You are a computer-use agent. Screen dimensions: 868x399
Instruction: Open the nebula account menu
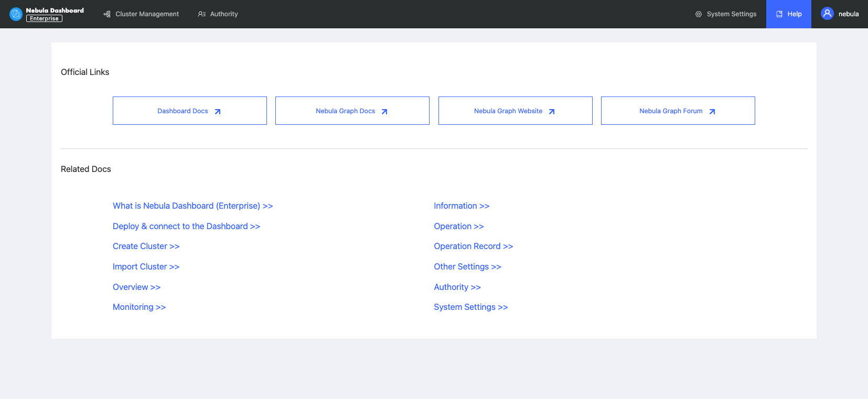(x=848, y=14)
